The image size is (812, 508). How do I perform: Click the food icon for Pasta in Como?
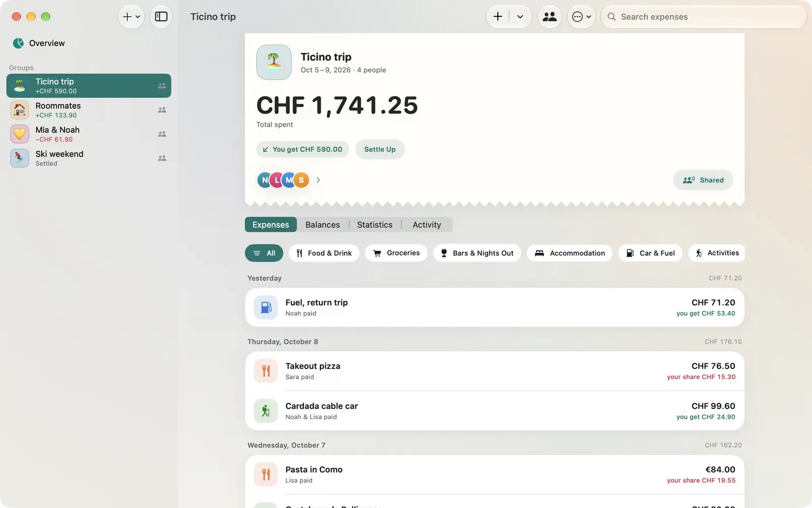tap(266, 474)
